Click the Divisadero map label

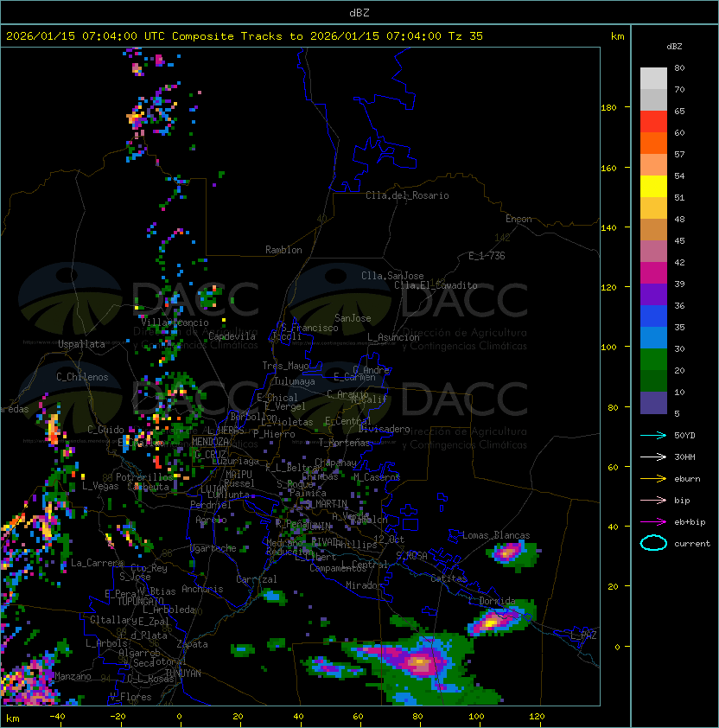coord(384,429)
